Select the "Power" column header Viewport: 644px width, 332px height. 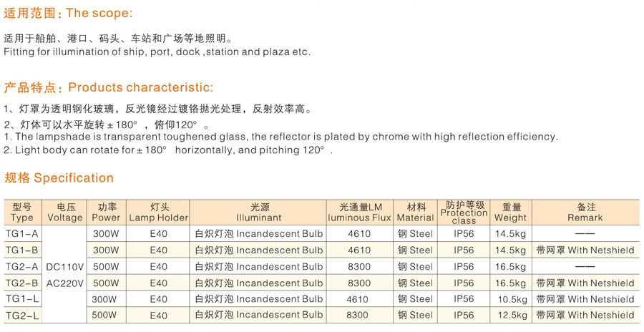(107, 213)
